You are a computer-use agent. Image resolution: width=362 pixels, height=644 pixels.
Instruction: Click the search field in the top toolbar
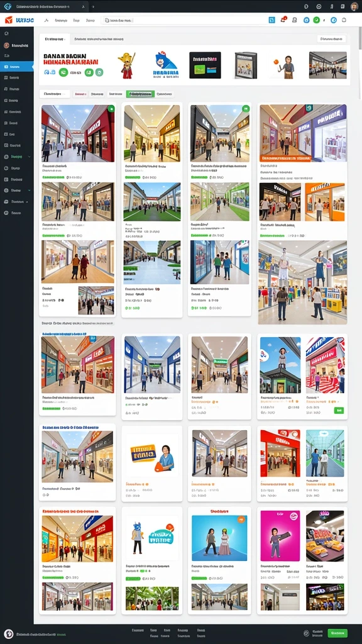(184, 19)
